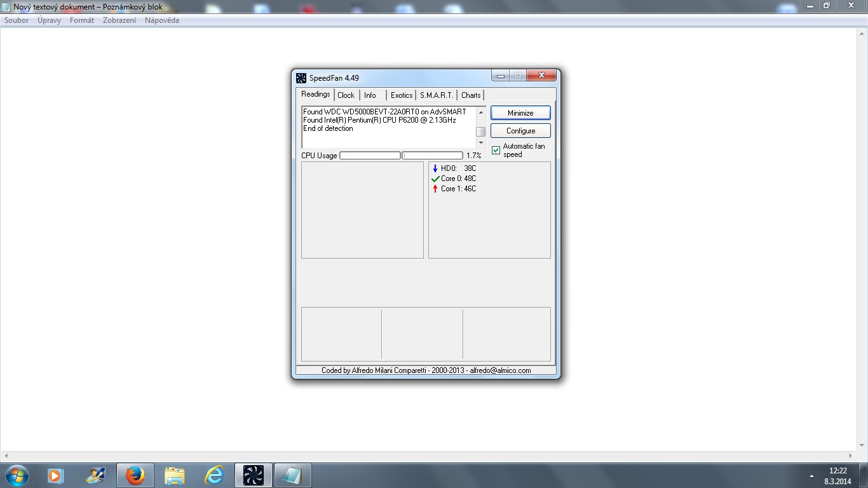Click the HD0: 38C temperature reading
The width and height of the screenshot is (868, 488).
pyautogui.click(x=458, y=168)
